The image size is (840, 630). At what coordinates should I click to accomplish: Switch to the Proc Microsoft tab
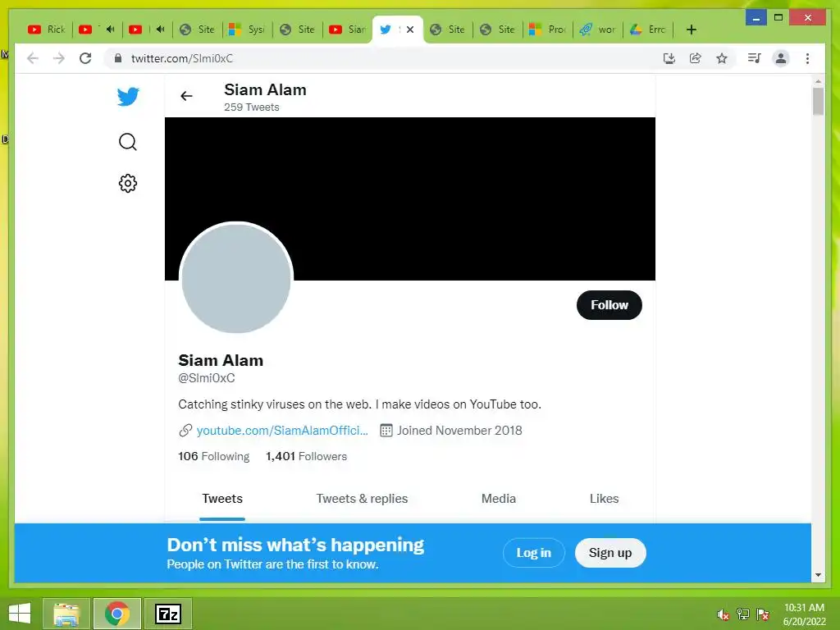coord(547,30)
